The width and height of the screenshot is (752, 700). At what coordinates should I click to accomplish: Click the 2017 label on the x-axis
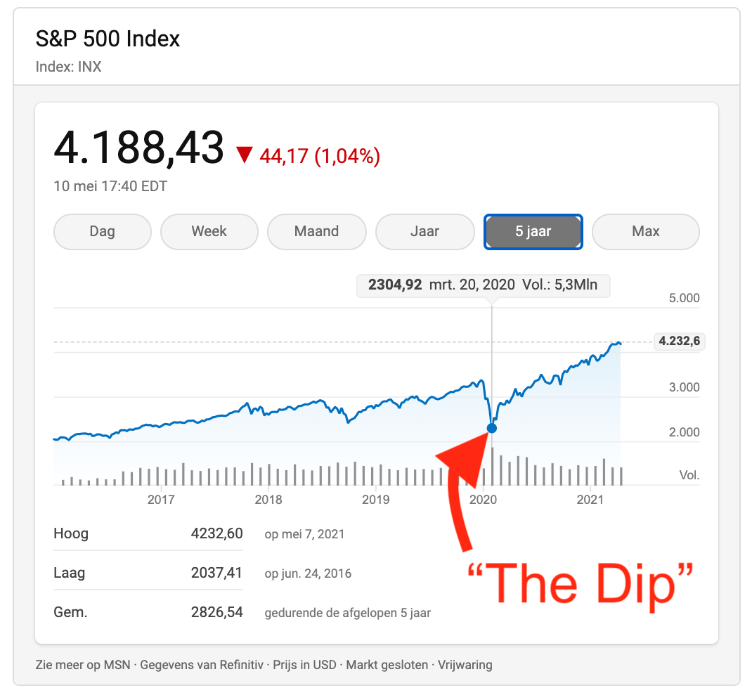pyautogui.click(x=161, y=500)
